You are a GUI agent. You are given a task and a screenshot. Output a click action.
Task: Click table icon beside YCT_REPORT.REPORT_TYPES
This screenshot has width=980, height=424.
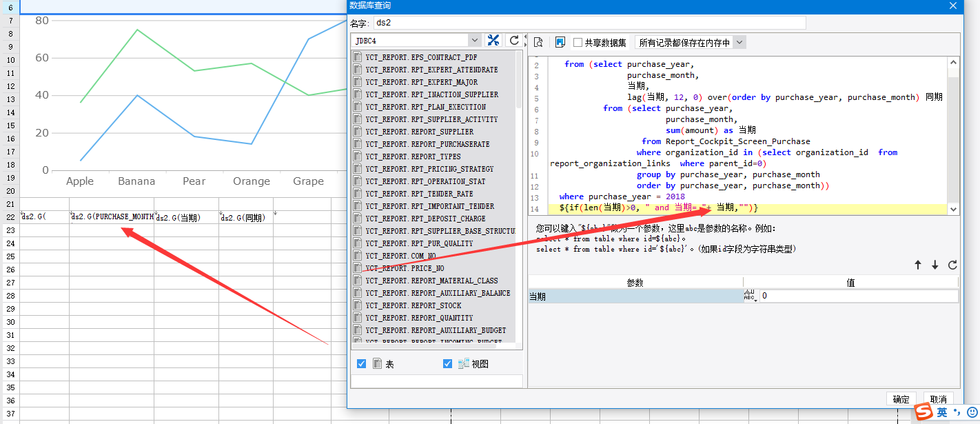(358, 157)
